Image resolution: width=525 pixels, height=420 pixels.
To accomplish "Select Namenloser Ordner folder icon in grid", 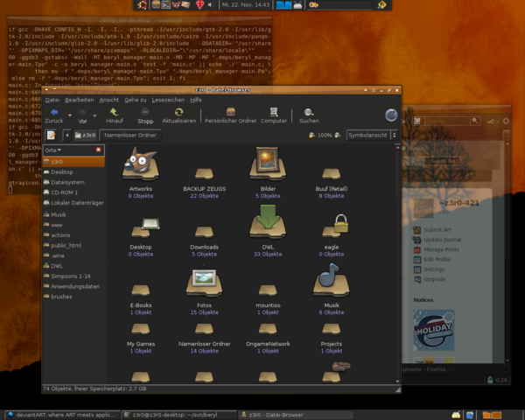I will [204, 329].
